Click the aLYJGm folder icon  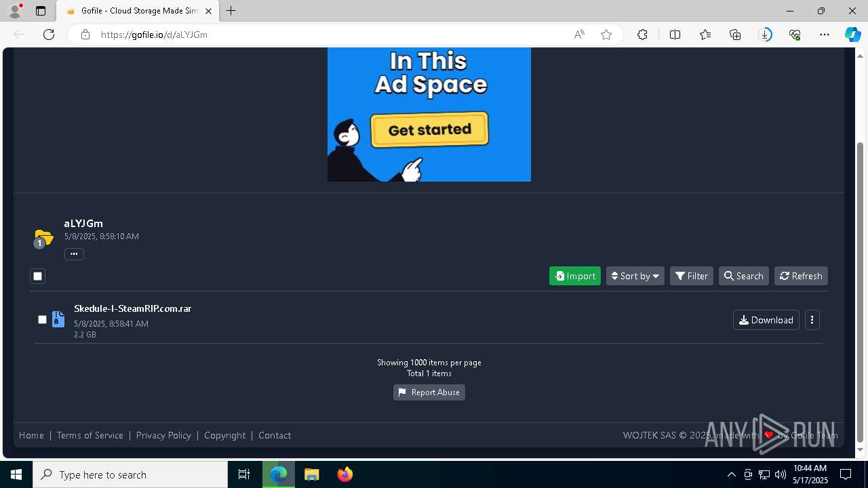pos(43,239)
